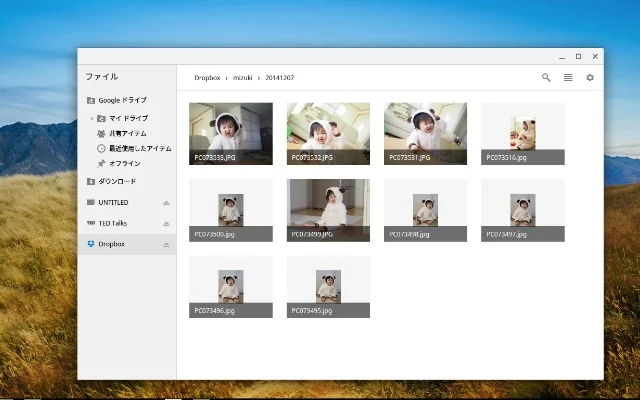Select the PC073532.JPG photo thumbnail
This screenshot has height=400, width=640.
click(328, 133)
